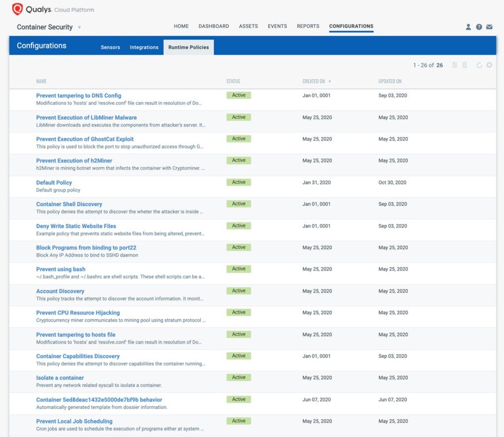Image resolution: width=504 pixels, height=437 pixels.
Task: Switch to the Integrations tab
Action: click(144, 47)
